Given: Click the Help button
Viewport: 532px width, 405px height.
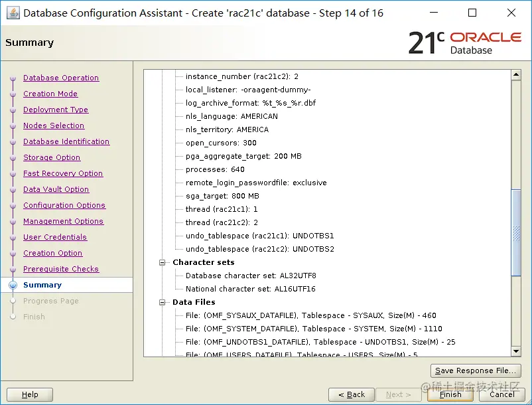Looking at the screenshot, I should (30, 394).
